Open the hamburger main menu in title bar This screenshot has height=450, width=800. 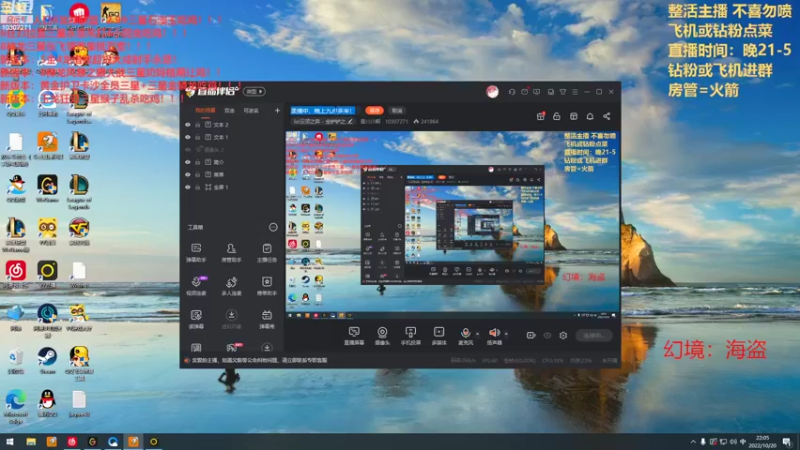(x=575, y=92)
